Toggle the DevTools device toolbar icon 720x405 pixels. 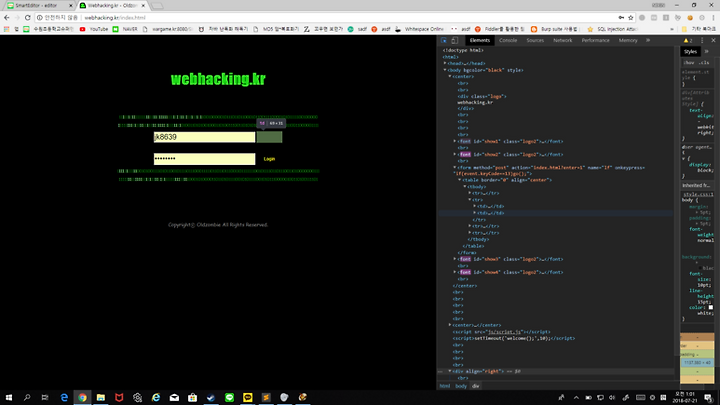coord(455,40)
